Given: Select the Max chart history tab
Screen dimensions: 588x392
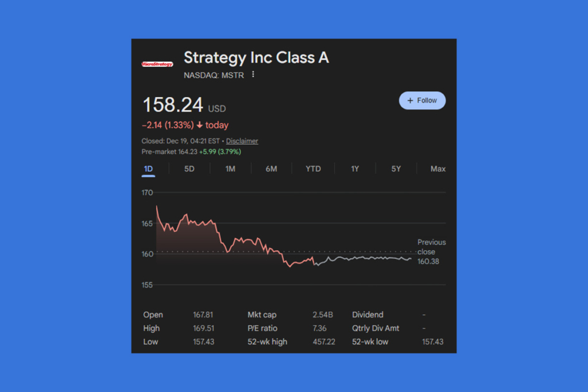Looking at the screenshot, I should coord(438,168).
